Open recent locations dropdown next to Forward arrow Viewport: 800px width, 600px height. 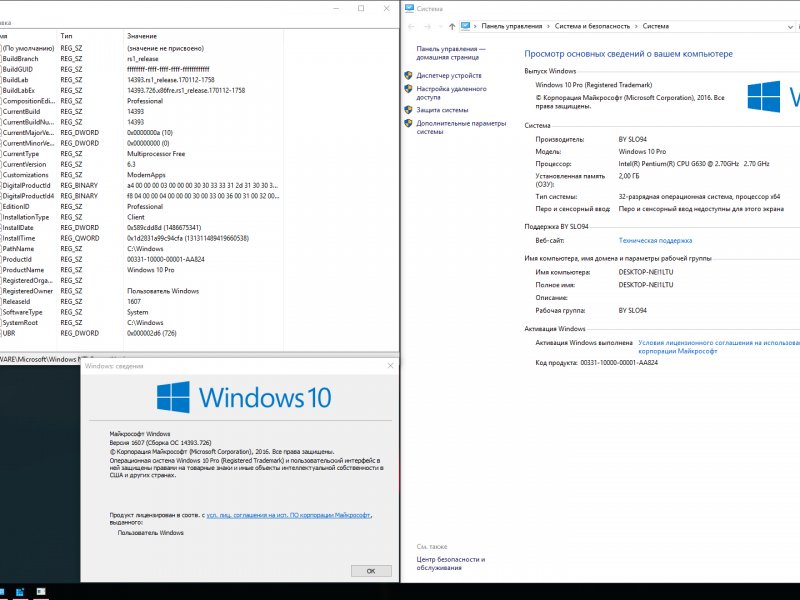(x=440, y=27)
